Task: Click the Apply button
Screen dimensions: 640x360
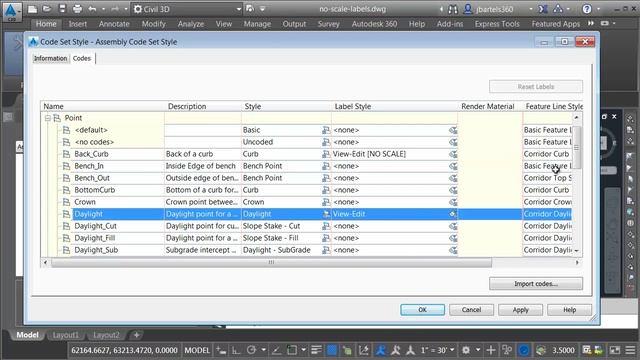Action: 520,310
